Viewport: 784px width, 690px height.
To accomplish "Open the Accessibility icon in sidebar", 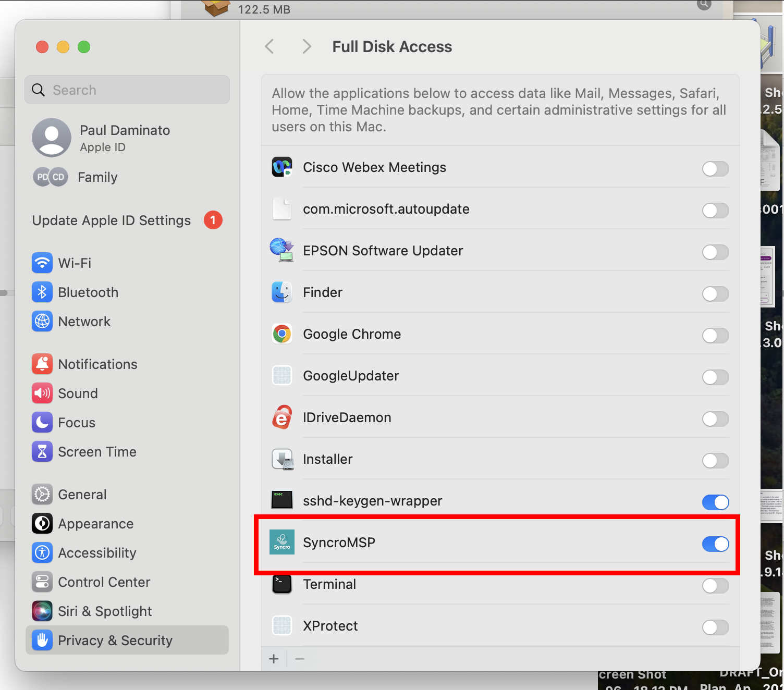I will [x=42, y=552].
